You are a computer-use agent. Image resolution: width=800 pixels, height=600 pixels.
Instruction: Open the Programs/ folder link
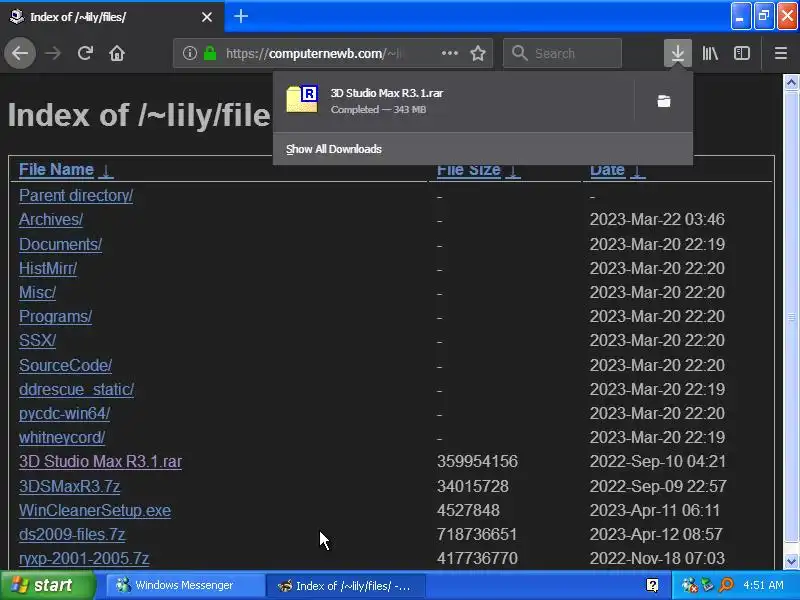click(55, 316)
